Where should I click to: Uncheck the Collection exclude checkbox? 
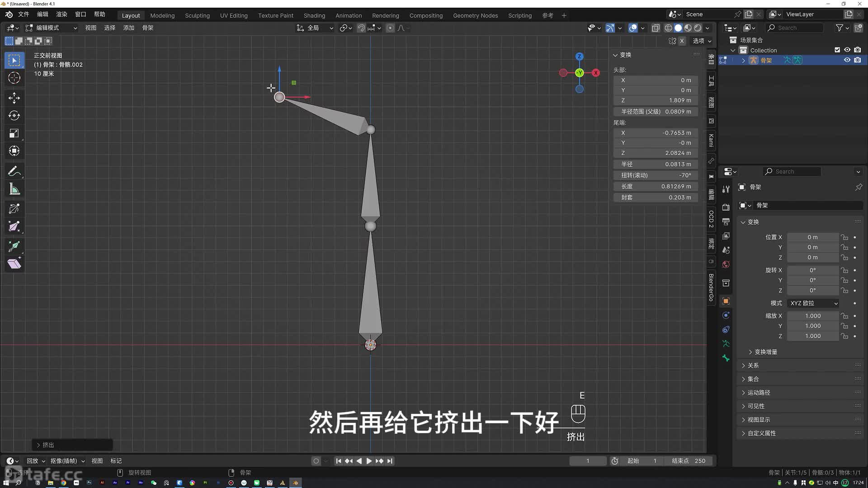837,50
